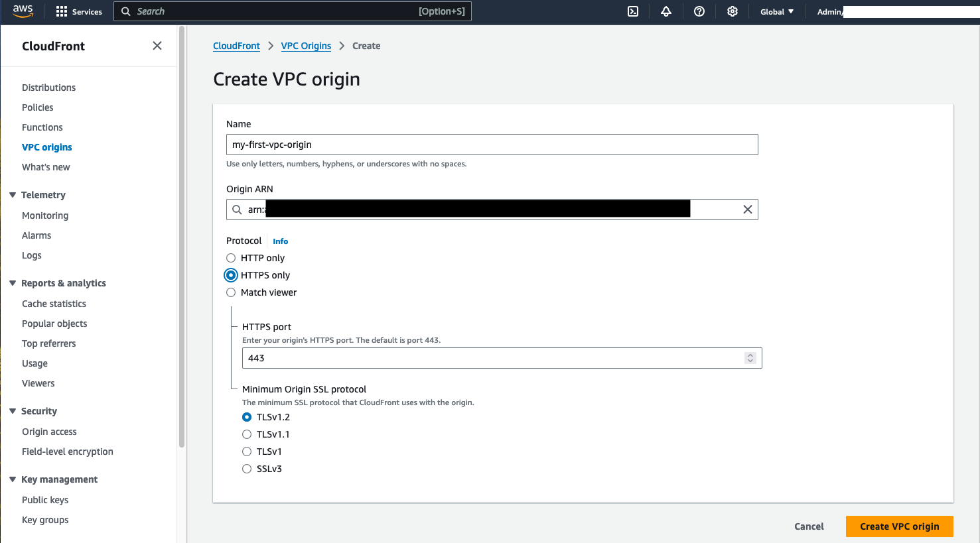This screenshot has height=543, width=980.
Task: Open account settings via the gear icon
Action: [732, 11]
